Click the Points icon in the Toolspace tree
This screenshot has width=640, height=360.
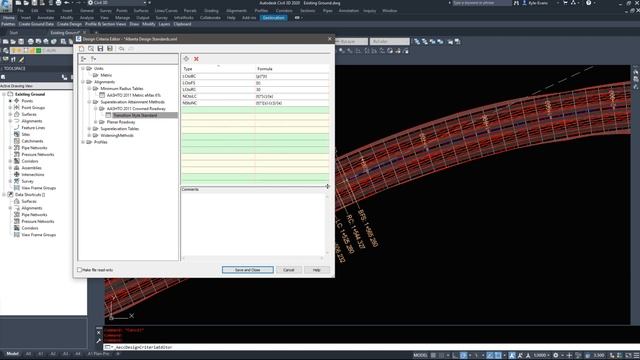[17, 100]
